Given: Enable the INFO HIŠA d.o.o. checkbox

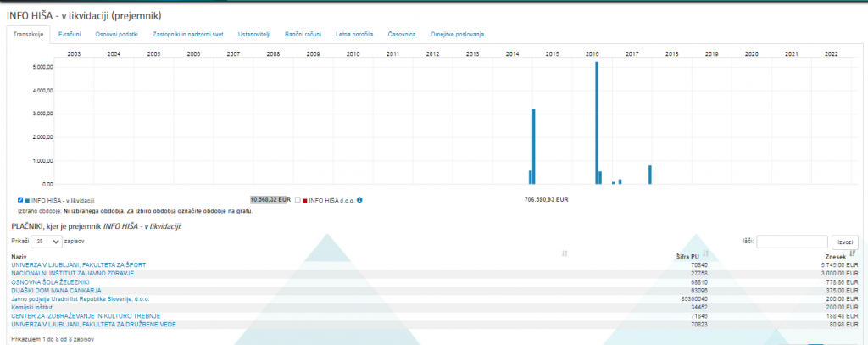Looking at the screenshot, I should pyautogui.click(x=298, y=200).
